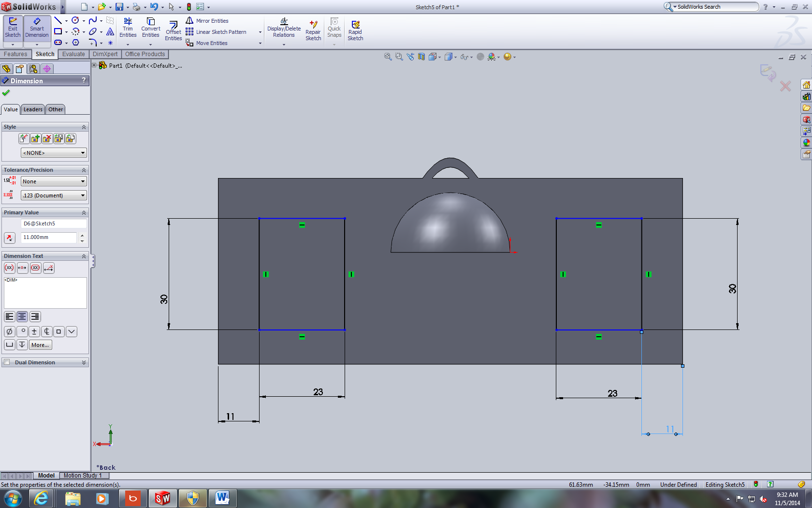Screen dimensions: 812x508
Task: Enable the Dual Dimension checkbox
Action: [7, 362]
